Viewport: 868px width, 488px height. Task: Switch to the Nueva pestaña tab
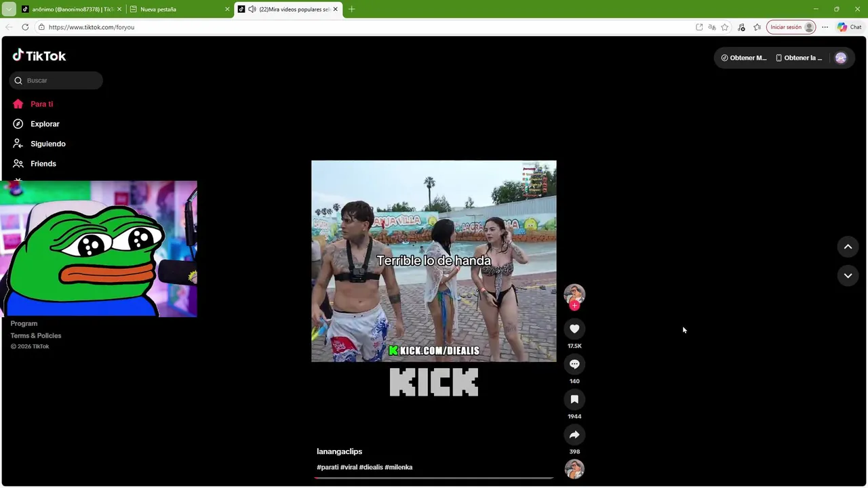[x=179, y=9]
